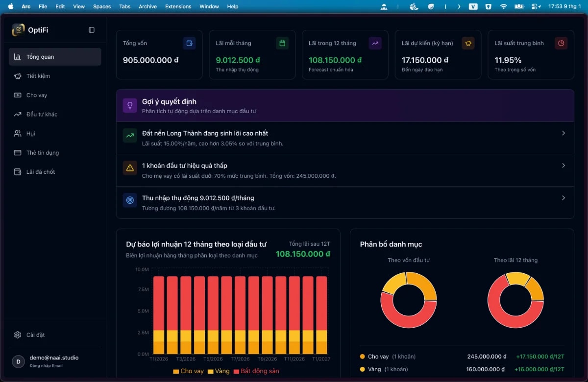
Task: Click the Hụi people icon
Action: (17, 133)
